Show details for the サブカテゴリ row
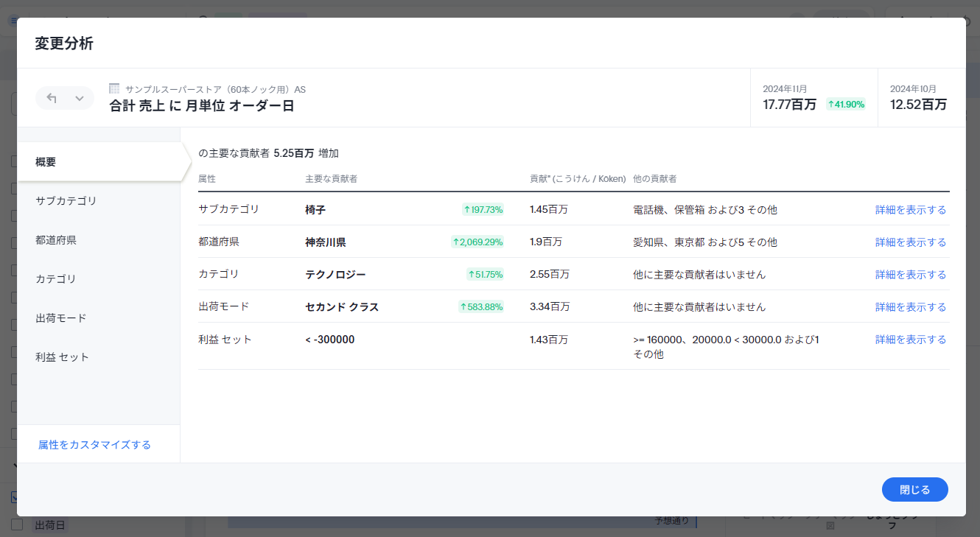This screenshot has width=980, height=537. 910,210
